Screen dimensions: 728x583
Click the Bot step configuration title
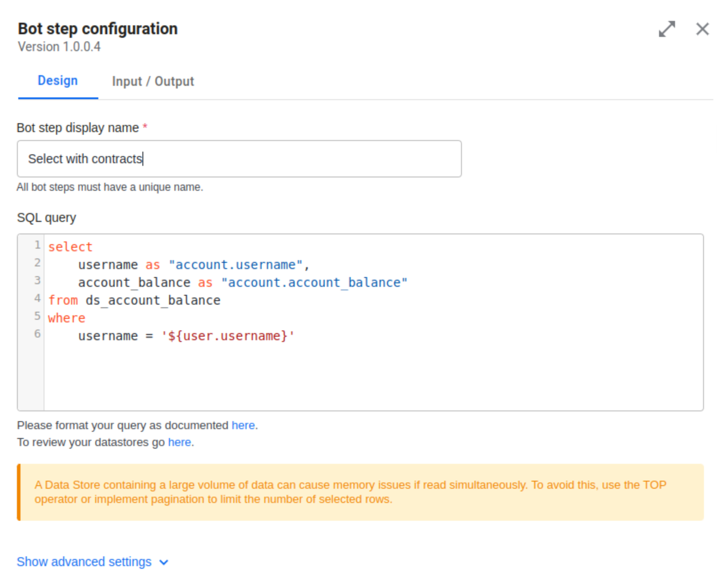(98, 29)
